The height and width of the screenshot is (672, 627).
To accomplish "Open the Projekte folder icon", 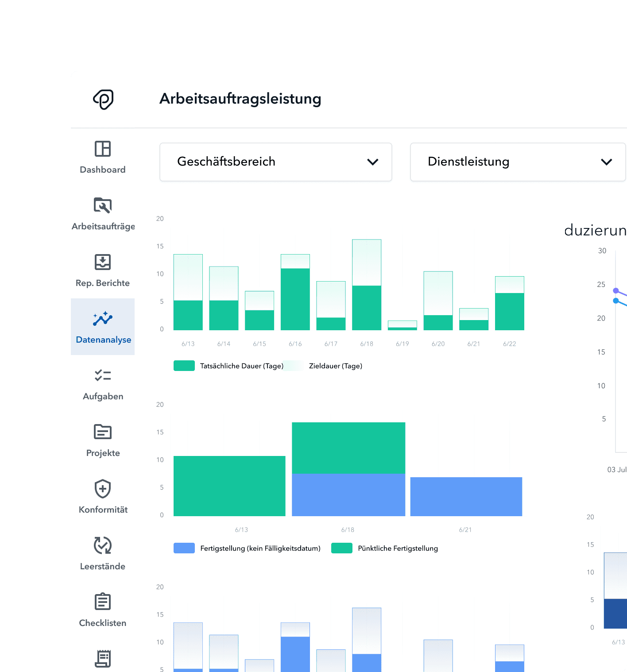I will [x=103, y=432].
